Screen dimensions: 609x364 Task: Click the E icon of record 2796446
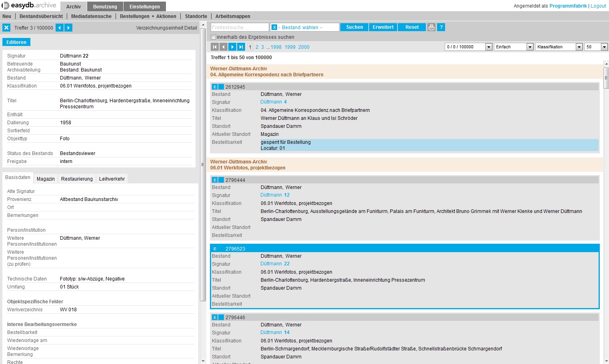pyautogui.click(x=215, y=317)
